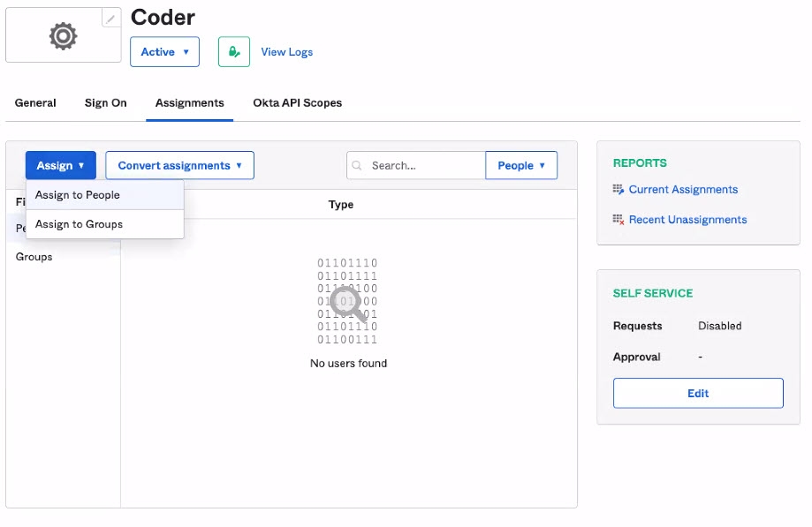Click the binary no-results magnifier graphic
The width and height of the screenshot is (812, 527).
point(347,301)
